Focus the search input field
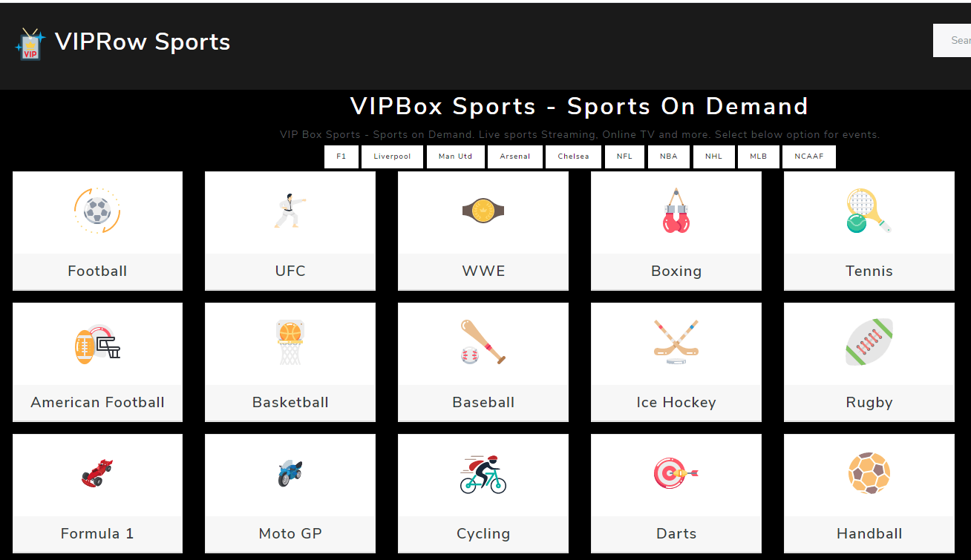This screenshot has width=971, height=560. [954, 41]
